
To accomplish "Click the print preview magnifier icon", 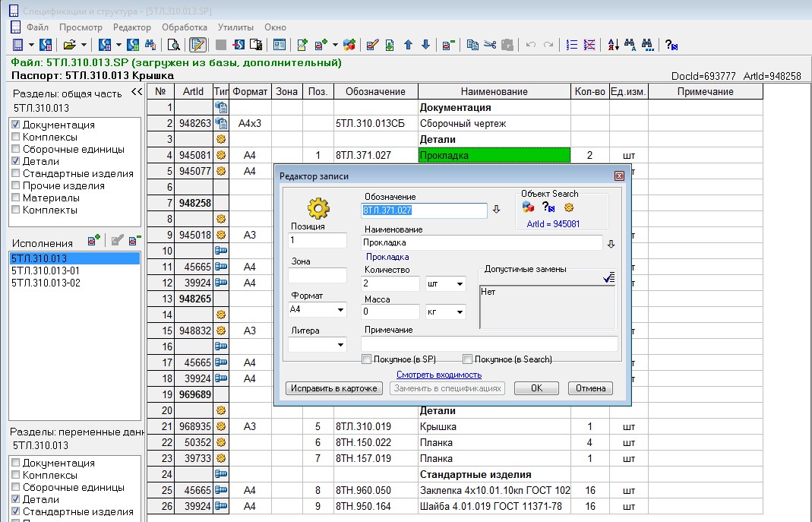I will coord(174,45).
